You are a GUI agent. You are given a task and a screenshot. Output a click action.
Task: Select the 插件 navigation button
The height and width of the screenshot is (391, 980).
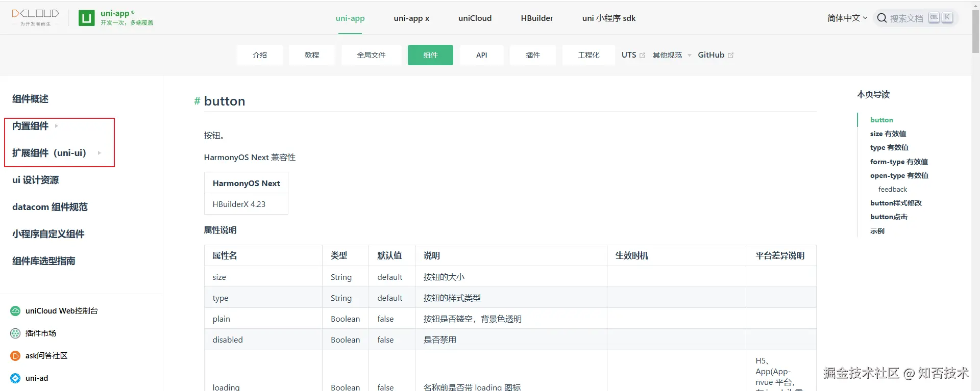tap(533, 55)
